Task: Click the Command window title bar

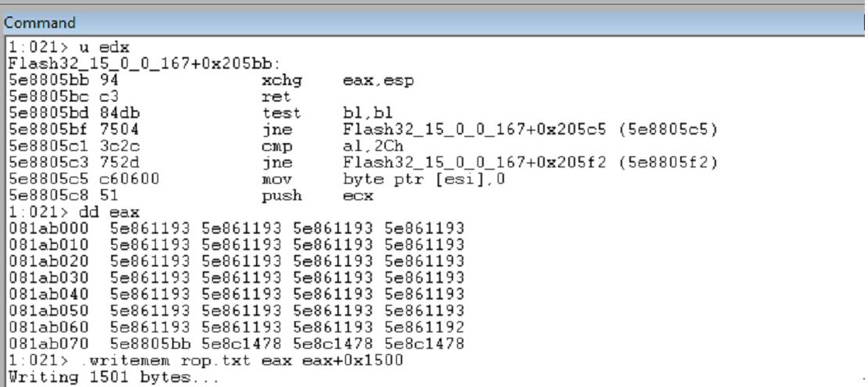Action: (x=432, y=23)
